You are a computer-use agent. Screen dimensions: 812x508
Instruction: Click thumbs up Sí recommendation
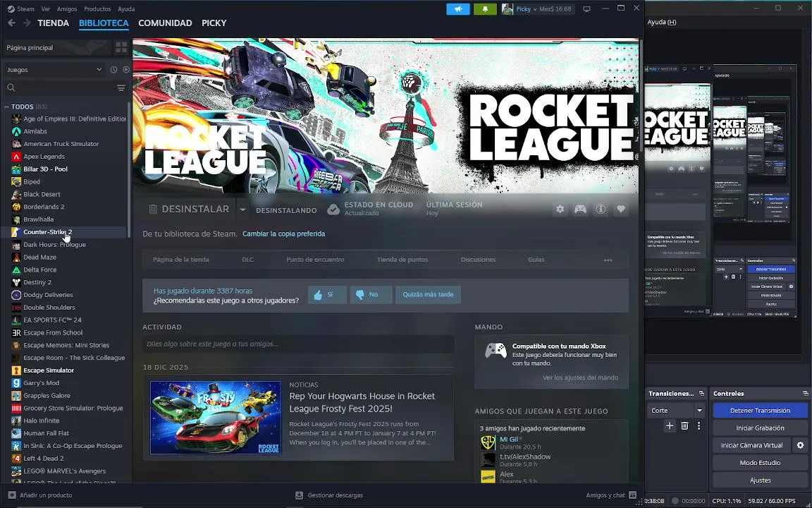coord(327,294)
